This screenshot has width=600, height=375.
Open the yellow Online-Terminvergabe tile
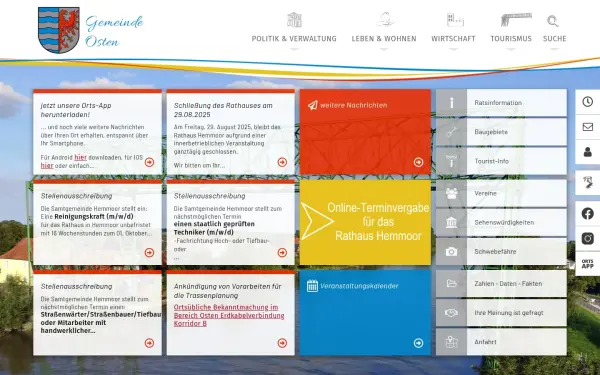click(365, 222)
